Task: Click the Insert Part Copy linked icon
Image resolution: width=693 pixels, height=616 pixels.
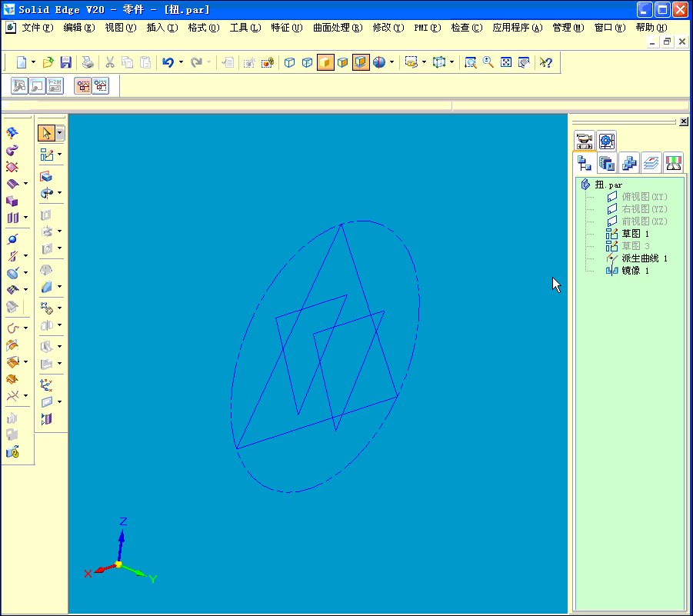Action: [x=12, y=452]
